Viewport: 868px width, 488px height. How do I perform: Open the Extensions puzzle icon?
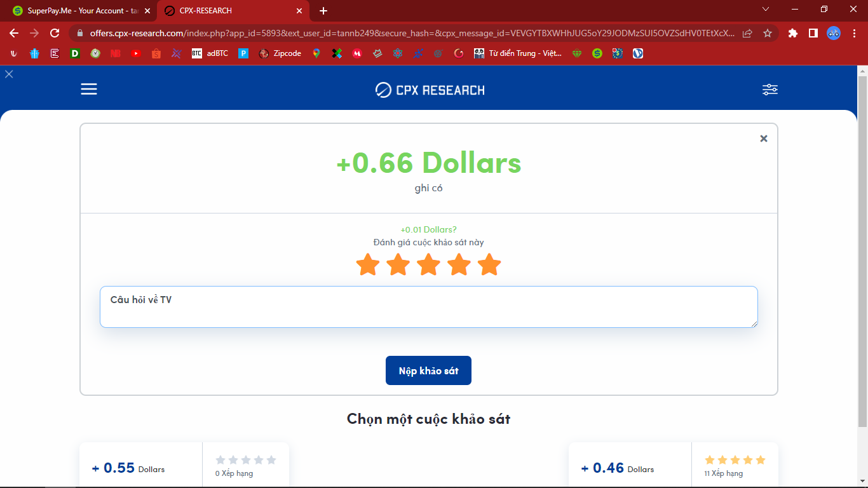click(792, 33)
